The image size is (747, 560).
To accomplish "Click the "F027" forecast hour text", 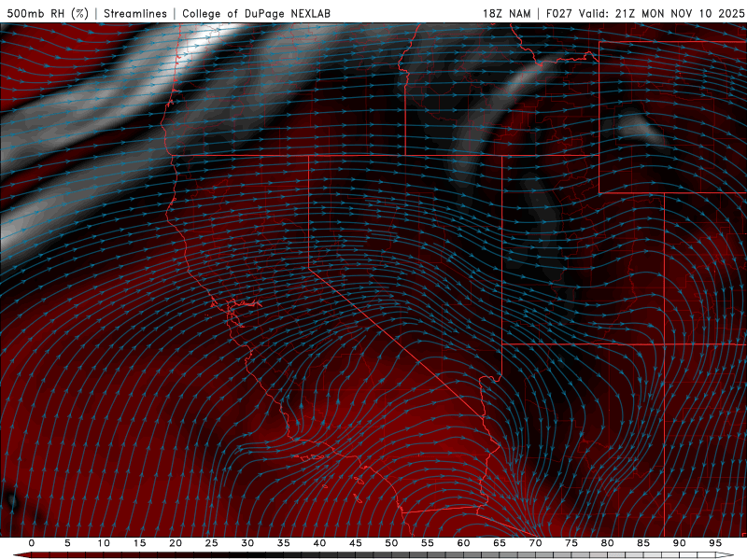I will pyautogui.click(x=559, y=13).
